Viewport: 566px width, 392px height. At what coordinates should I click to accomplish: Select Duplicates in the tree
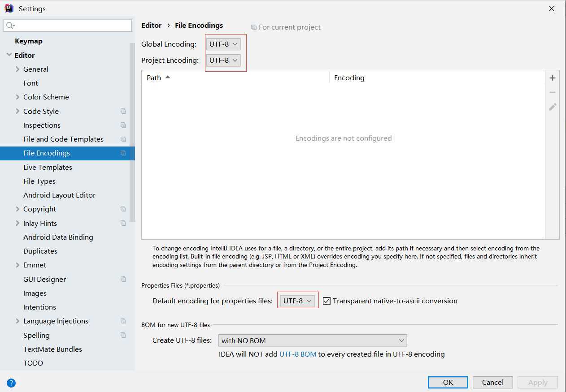click(x=40, y=251)
